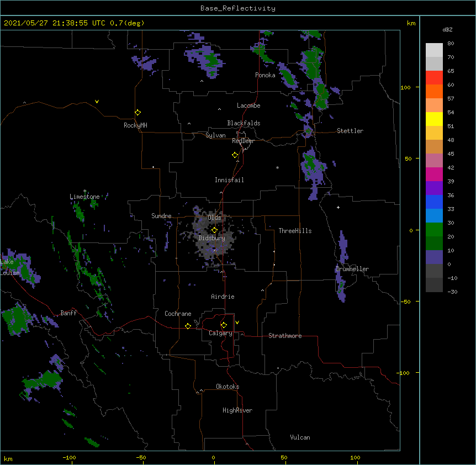The image size is (476, 465).
Task: Click the yellow V marker right of Calgary diamond
Action: coord(237,323)
